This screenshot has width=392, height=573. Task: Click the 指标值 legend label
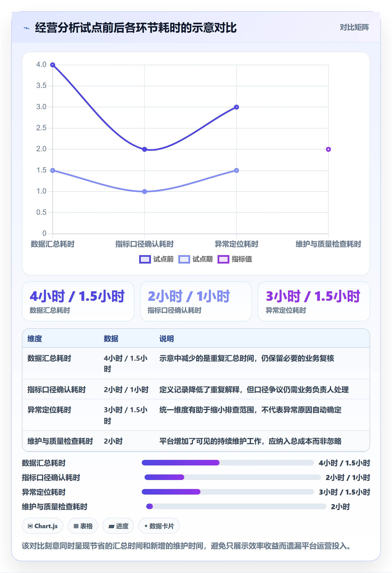[x=242, y=259]
